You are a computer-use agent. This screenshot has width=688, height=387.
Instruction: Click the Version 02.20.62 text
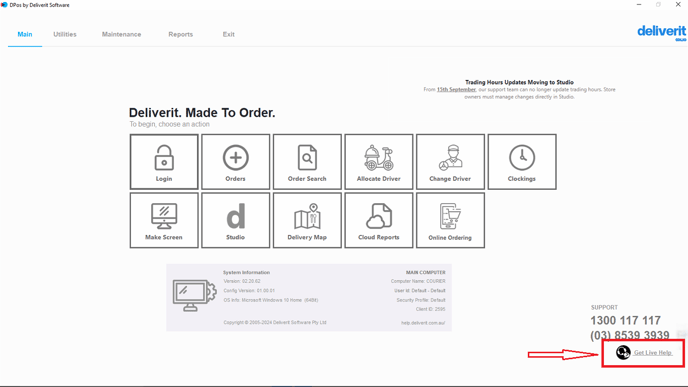point(242,281)
